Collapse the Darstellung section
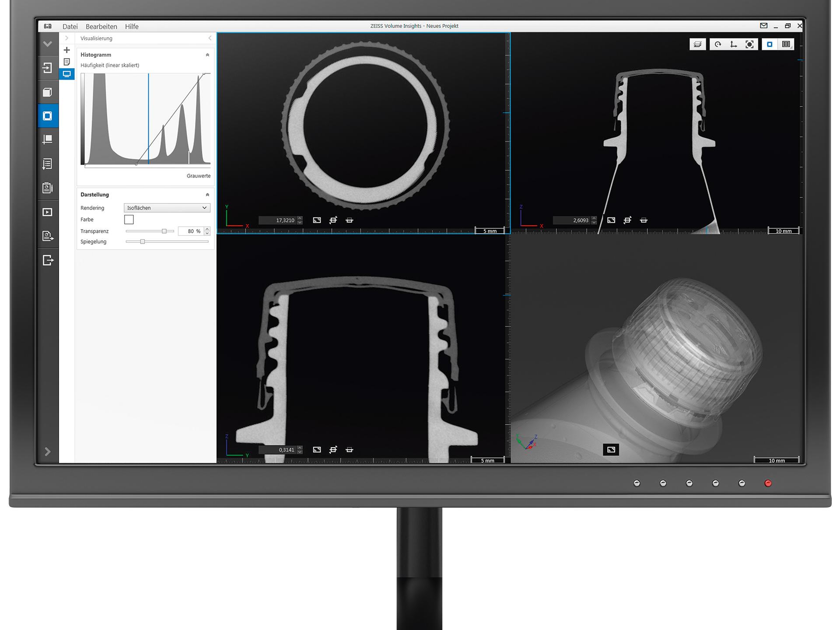840x630 pixels. pos(207,195)
